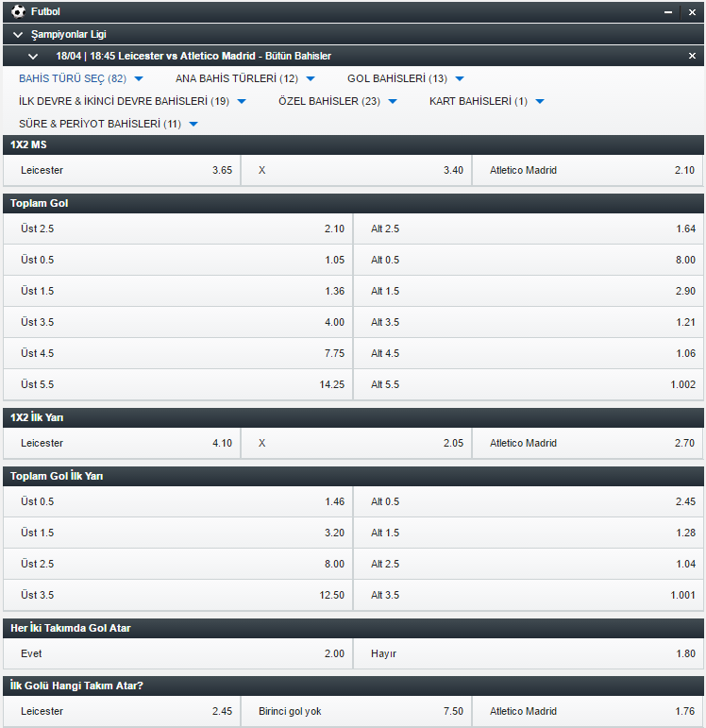Expand GOL BAHİSLERİ (13) dropdown arrow
This screenshot has height=728, width=706.
(460, 79)
